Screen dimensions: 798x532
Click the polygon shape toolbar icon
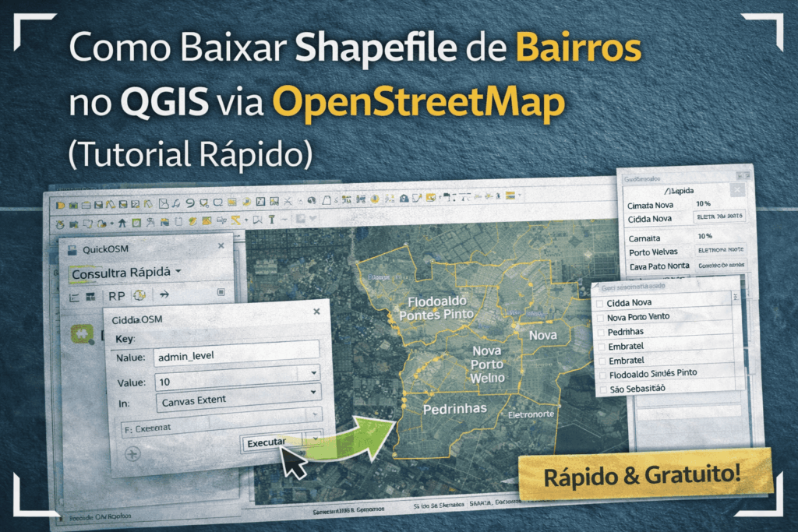[327, 200]
